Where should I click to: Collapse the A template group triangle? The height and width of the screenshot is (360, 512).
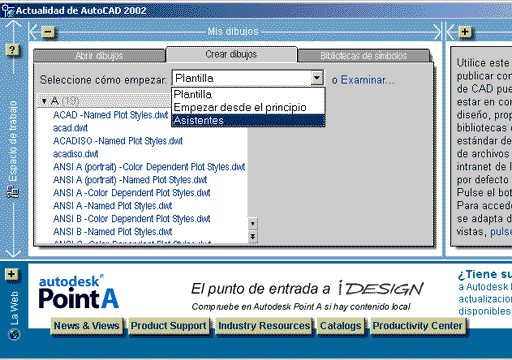pyautogui.click(x=44, y=101)
